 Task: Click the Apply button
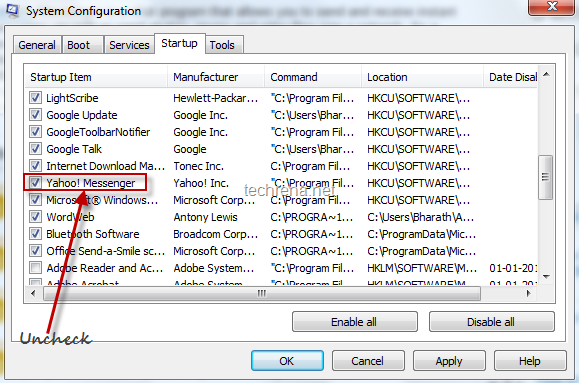[x=449, y=361]
